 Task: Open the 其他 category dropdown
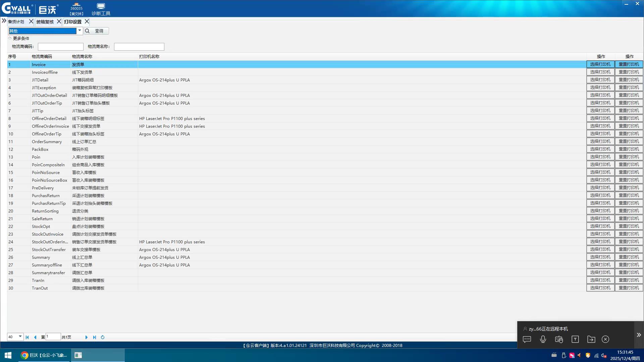[79, 31]
